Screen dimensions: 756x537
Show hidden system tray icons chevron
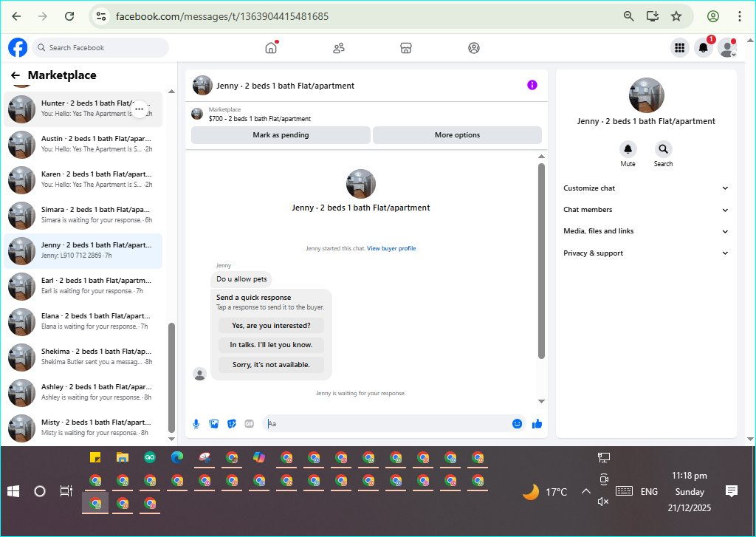585,492
